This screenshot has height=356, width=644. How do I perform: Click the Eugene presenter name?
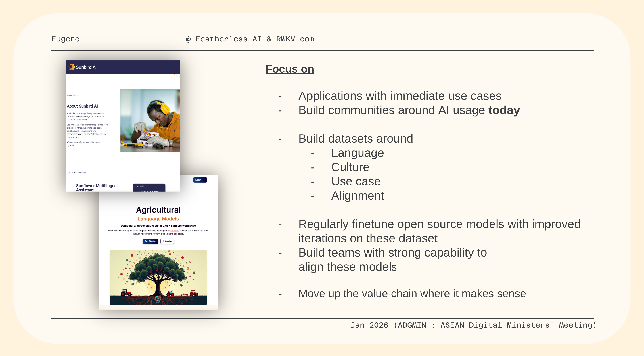[66, 39]
